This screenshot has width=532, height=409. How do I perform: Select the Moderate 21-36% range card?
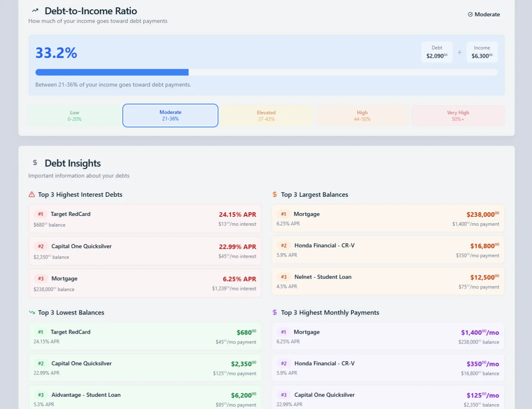pos(170,115)
